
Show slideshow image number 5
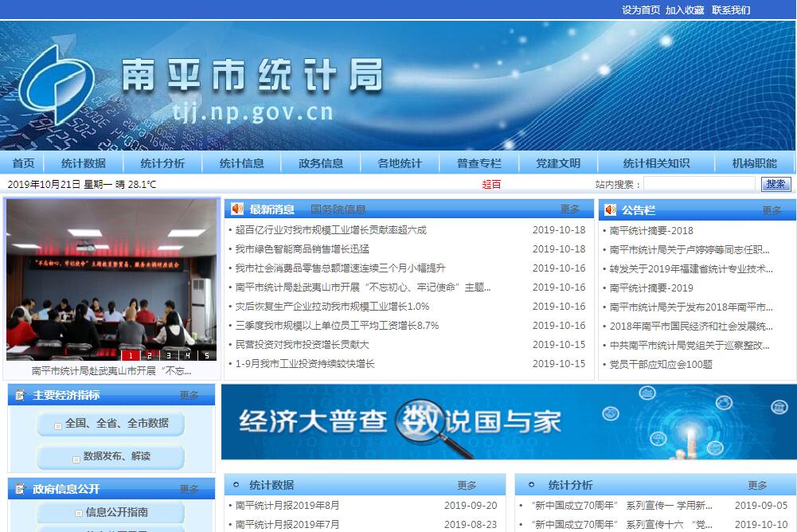point(206,355)
